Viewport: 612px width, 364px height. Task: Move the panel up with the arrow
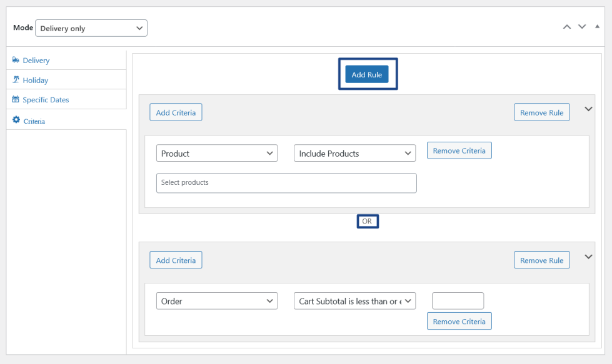tap(567, 27)
